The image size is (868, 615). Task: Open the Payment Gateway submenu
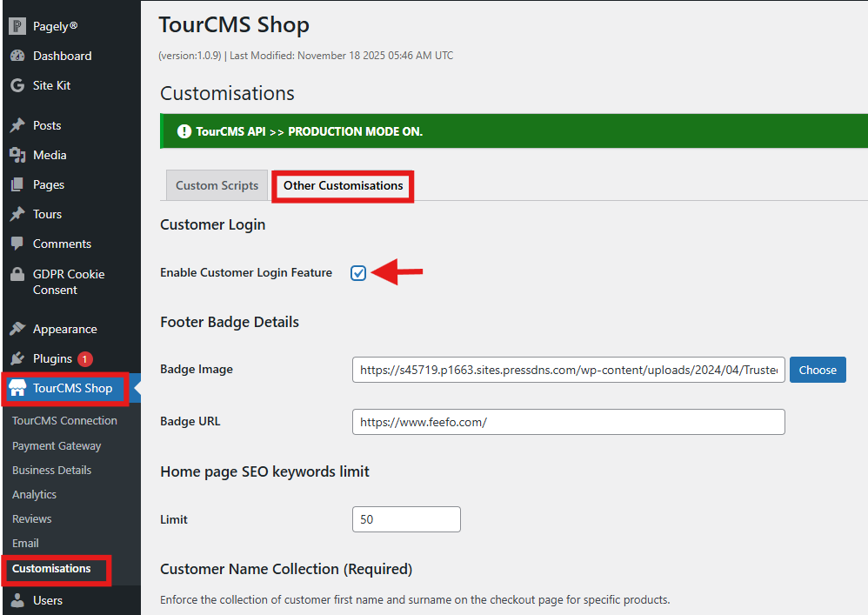coord(57,445)
